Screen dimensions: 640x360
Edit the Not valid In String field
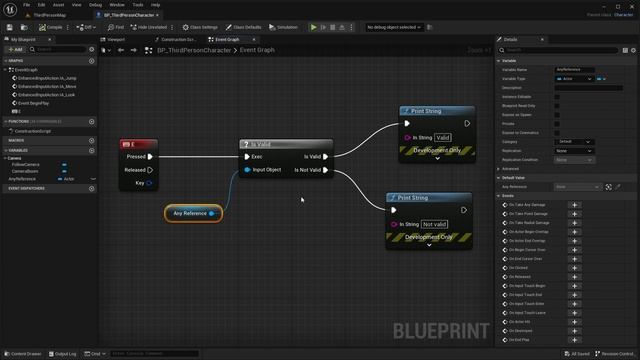(434, 224)
